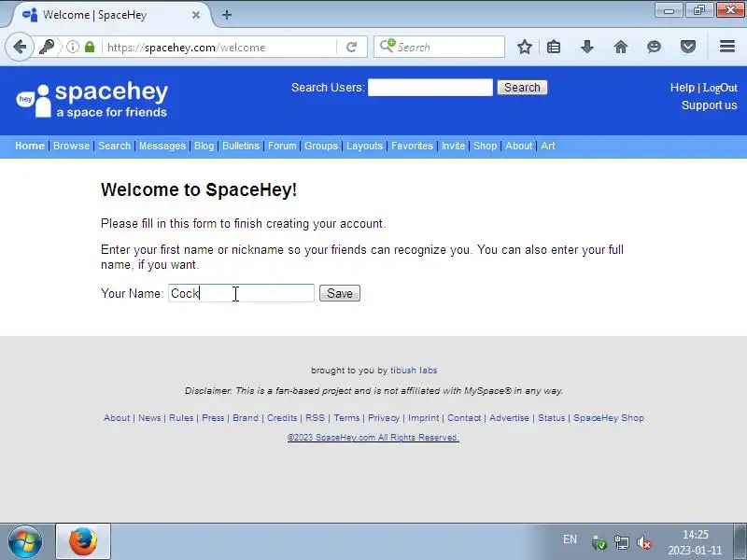This screenshot has height=560, width=747.
Task: Select the Welcome | SpaceHey tab
Action: [x=109, y=15]
